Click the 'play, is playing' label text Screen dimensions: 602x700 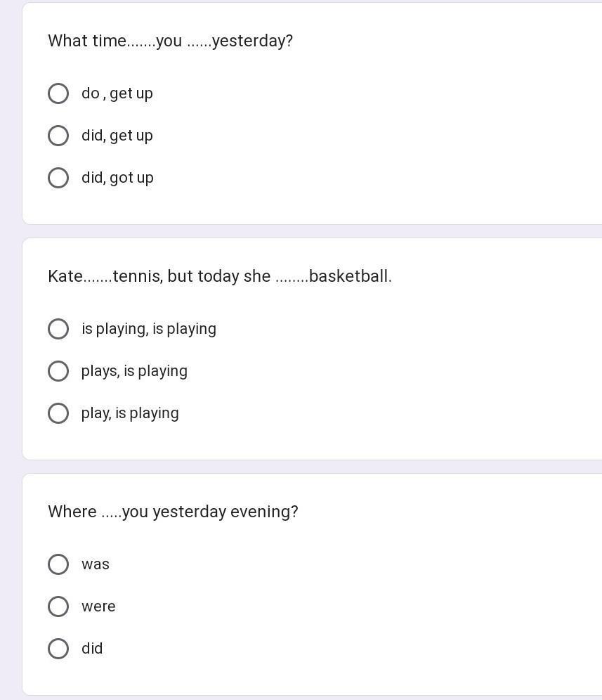point(130,413)
